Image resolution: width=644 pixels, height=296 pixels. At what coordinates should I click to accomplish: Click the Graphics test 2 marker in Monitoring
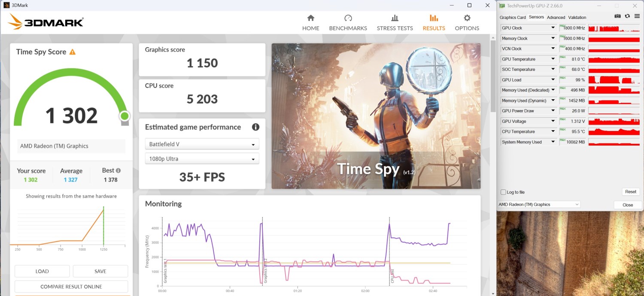(265, 270)
